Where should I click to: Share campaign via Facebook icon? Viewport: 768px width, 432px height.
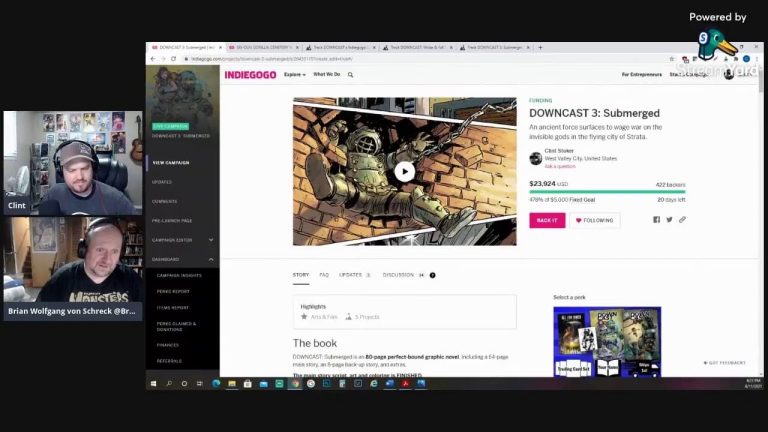pyautogui.click(x=657, y=220)
